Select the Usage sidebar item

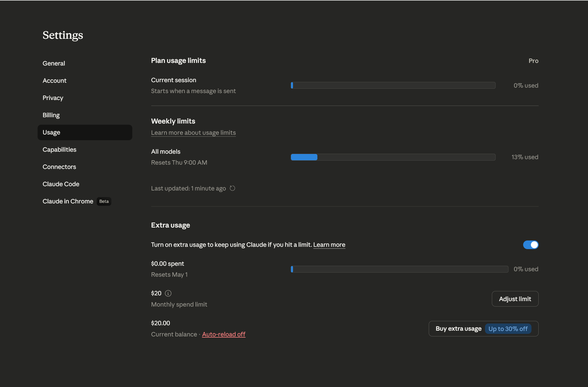click(85, 132)
